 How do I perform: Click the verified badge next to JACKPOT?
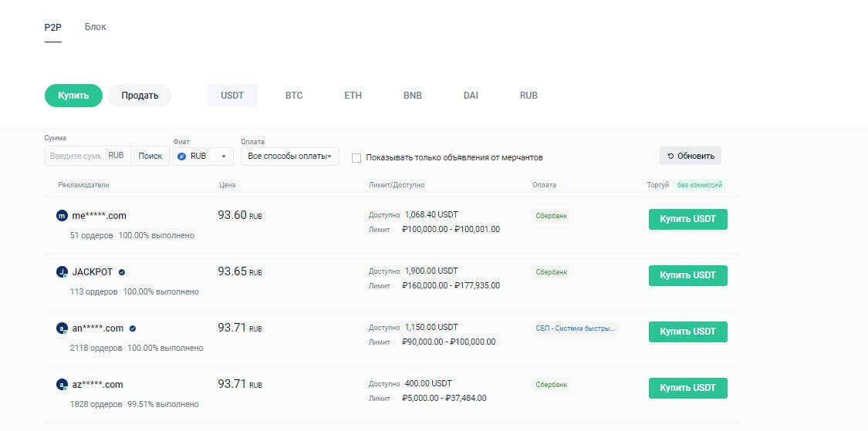[123, 272]
